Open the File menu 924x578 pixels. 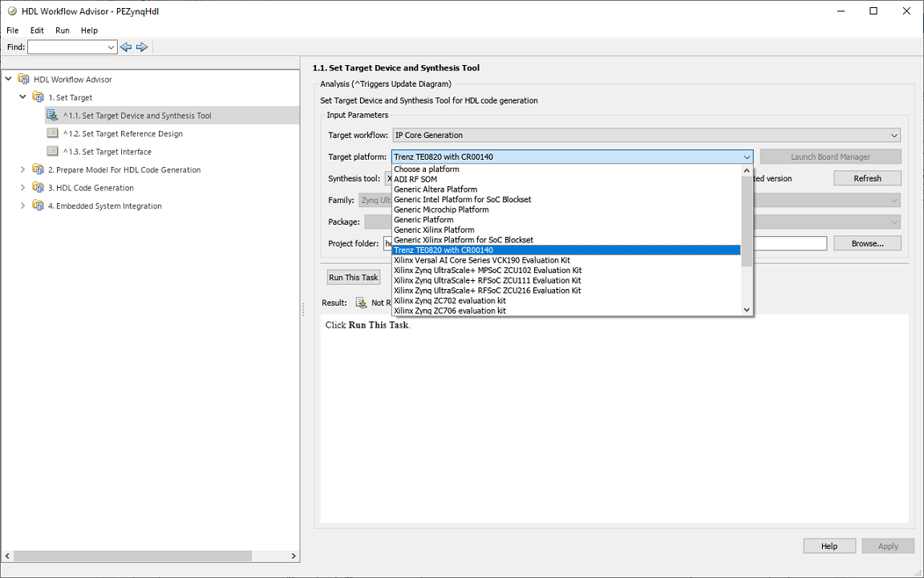[12, 30]
